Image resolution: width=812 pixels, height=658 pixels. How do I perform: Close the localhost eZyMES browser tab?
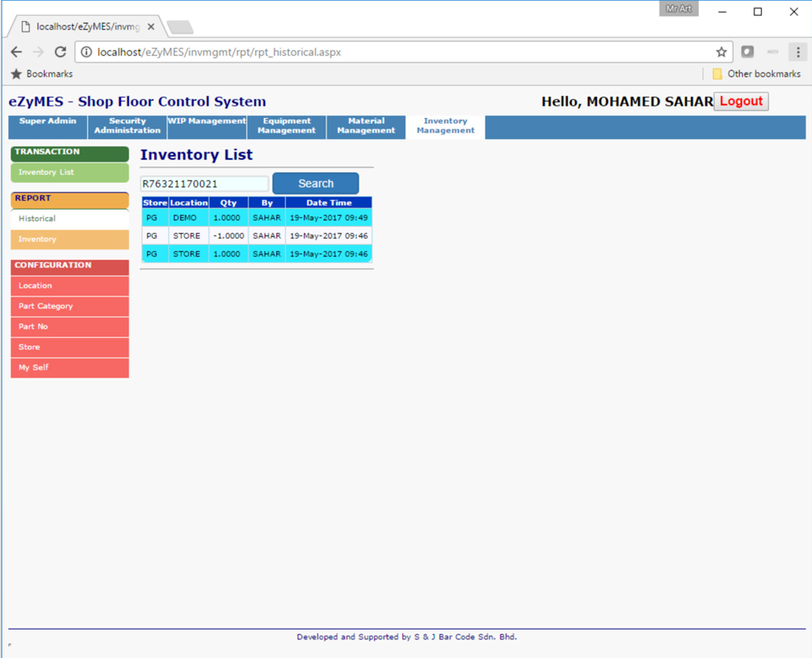pos(151,27)
